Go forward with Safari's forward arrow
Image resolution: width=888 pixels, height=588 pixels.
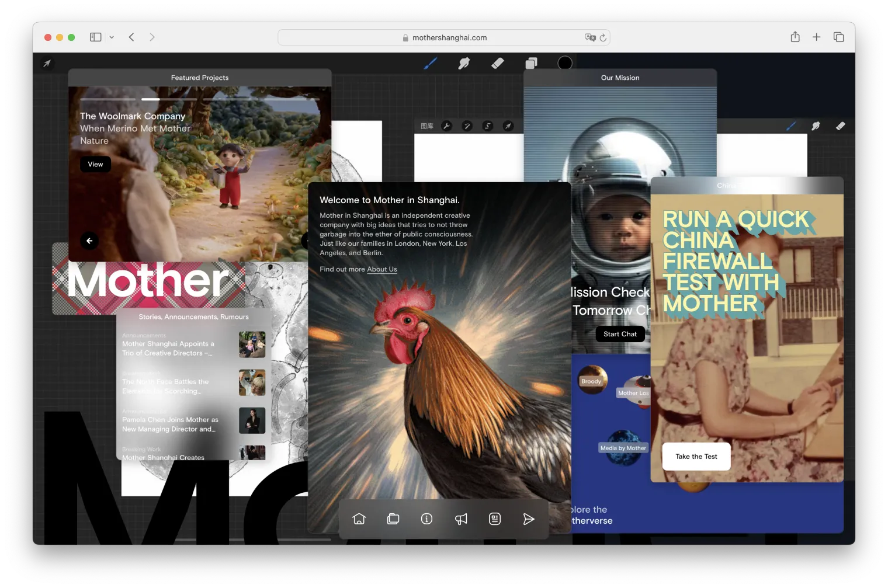point(152,37)
